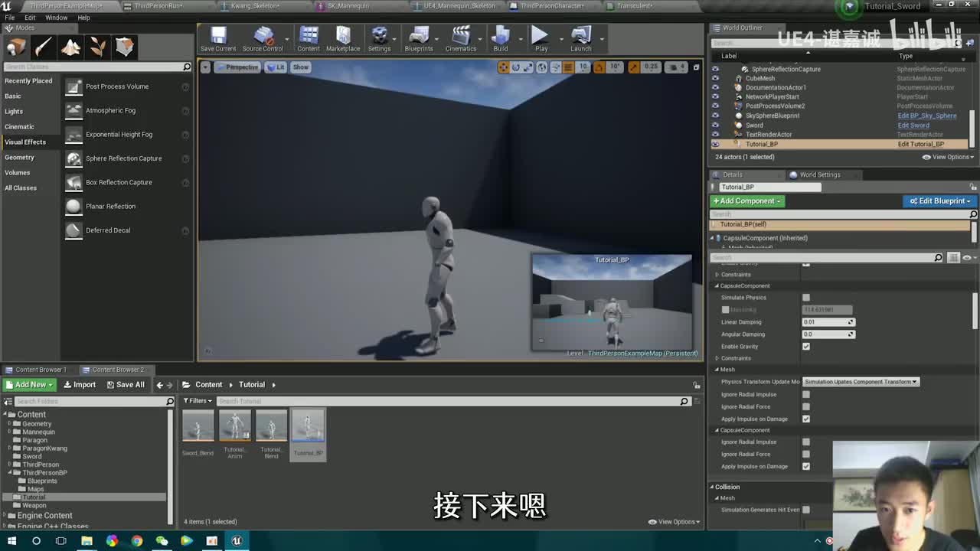This screenshot has height=551, width=980.
Task: Select the Landscape mode icon
Action: 70,47
